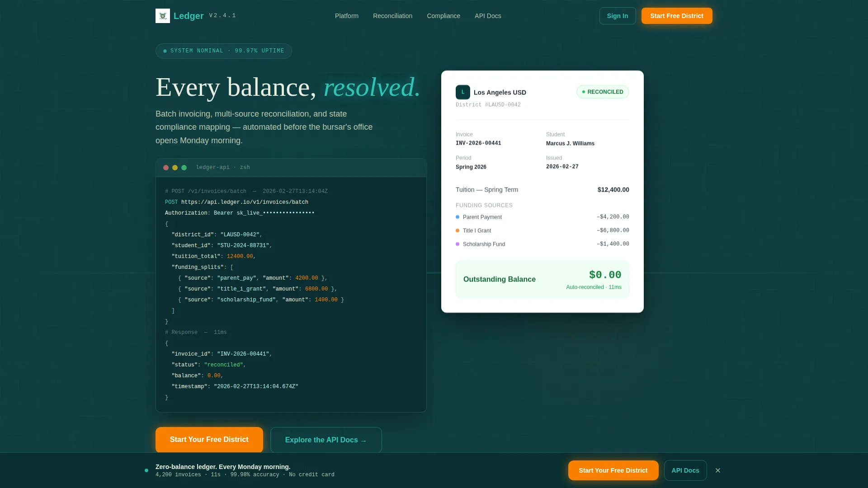This screenshot has width=868, height=488.
Task: Click the Ledger brand name
Action: click(x=189, y=16)
